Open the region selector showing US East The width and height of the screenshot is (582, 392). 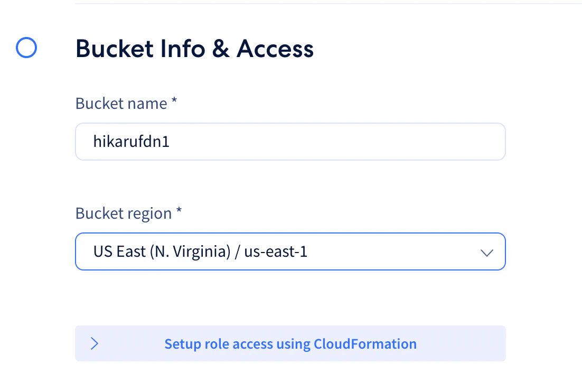tap(290, 251)
